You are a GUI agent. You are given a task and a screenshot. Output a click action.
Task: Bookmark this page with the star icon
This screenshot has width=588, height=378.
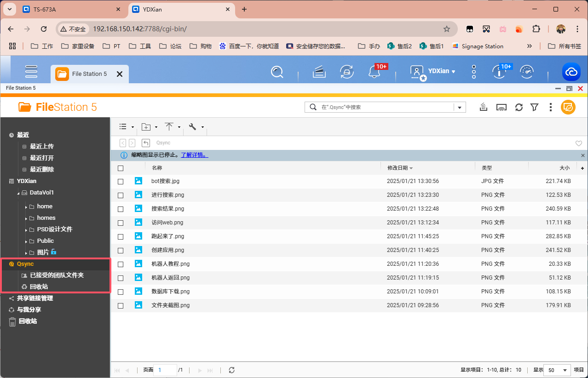pos(446,29)
